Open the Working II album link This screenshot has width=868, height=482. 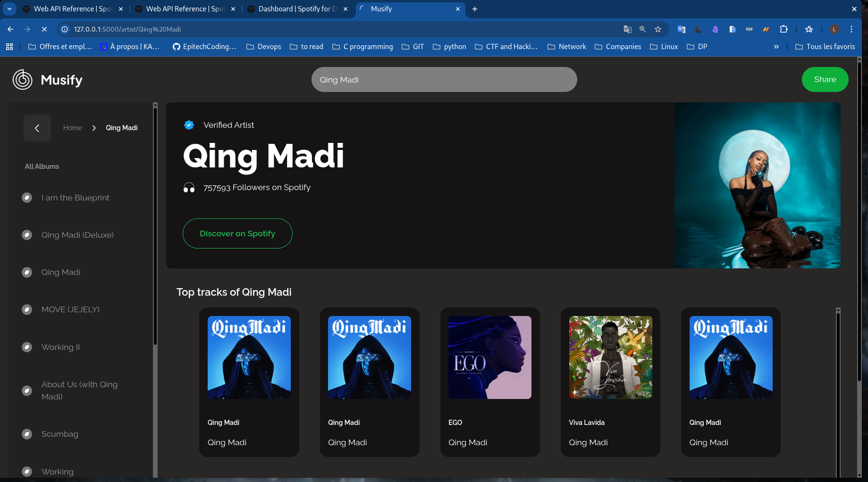point(60,347)
